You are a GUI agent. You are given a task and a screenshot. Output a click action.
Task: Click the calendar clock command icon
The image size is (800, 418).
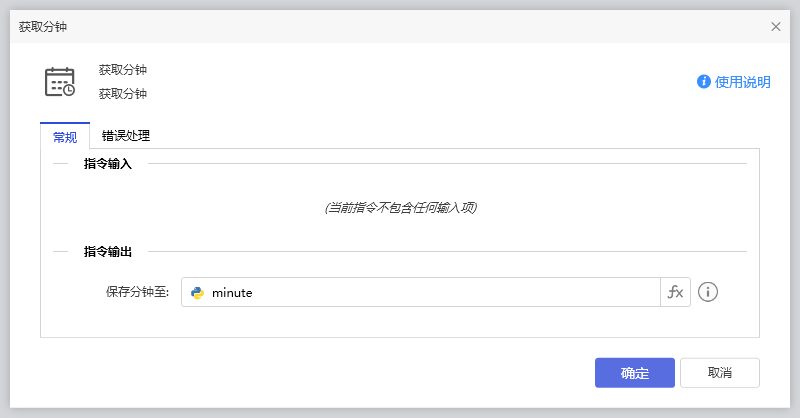[60, 82]
